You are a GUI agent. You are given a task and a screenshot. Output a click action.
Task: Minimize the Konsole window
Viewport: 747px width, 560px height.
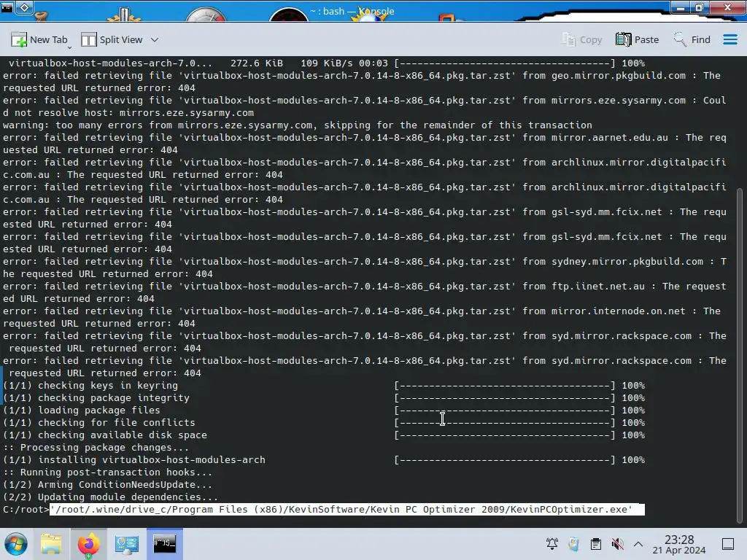click(681, 7)
